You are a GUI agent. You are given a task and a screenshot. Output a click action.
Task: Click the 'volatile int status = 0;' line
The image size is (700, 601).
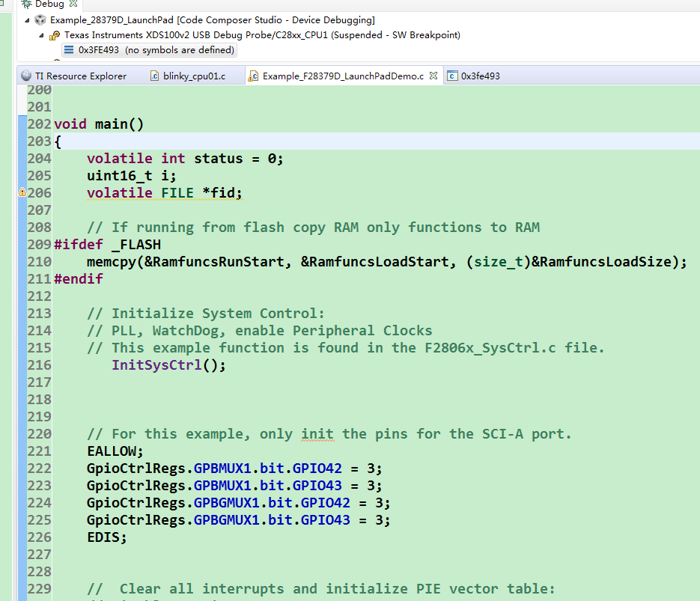[185, 159]
